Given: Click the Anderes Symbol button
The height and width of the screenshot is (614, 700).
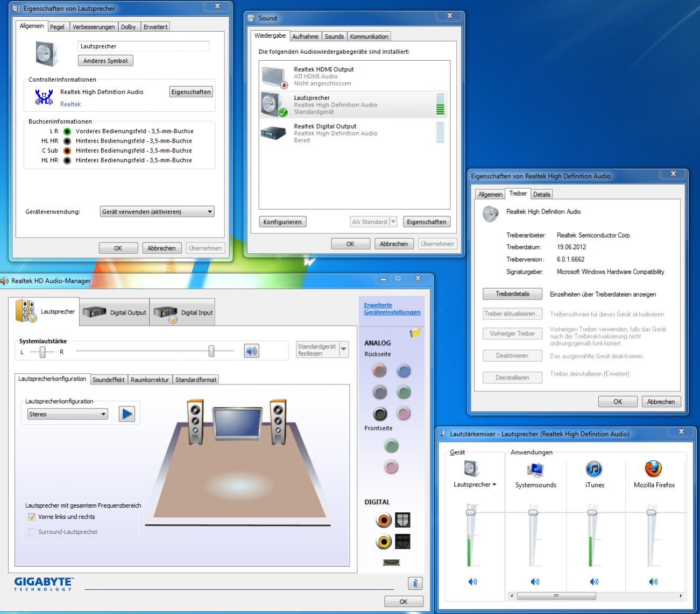Looking at the screenshot, I should 105,61.
